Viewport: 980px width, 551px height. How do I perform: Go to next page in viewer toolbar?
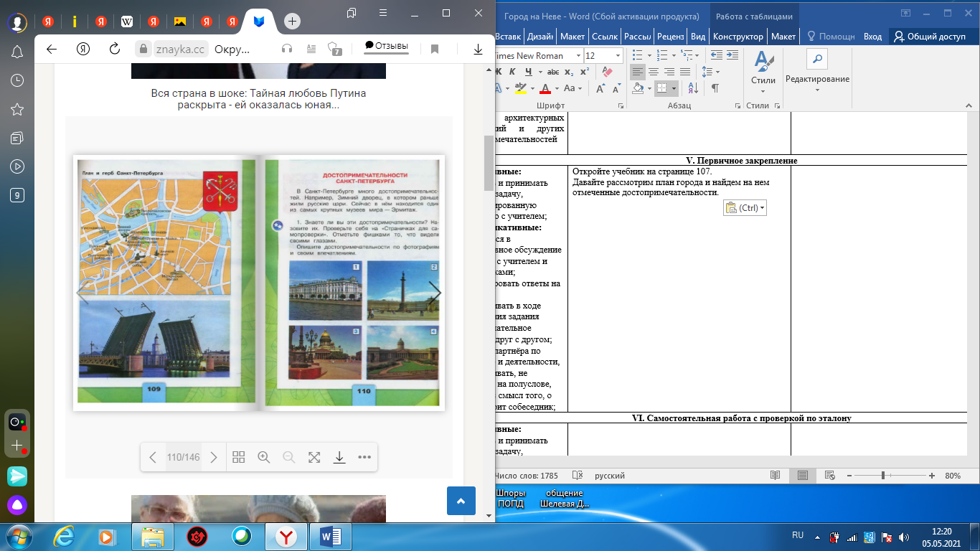213,457
